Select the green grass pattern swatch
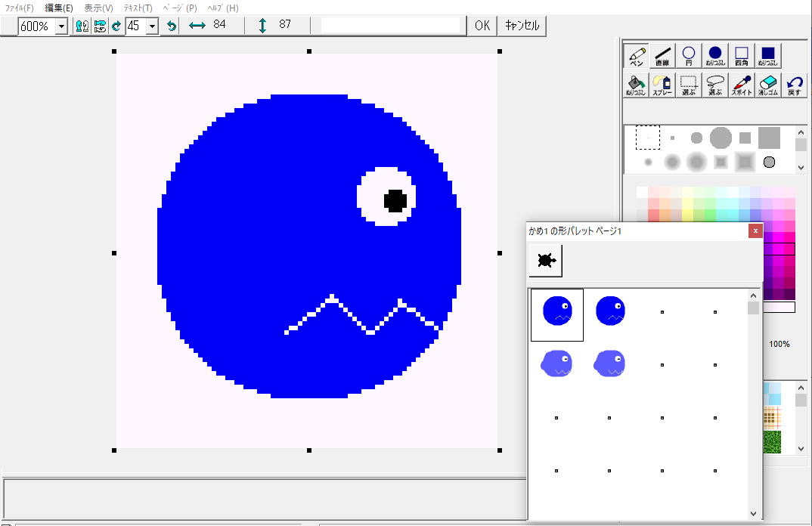812x526 pixels. (772, 441)
